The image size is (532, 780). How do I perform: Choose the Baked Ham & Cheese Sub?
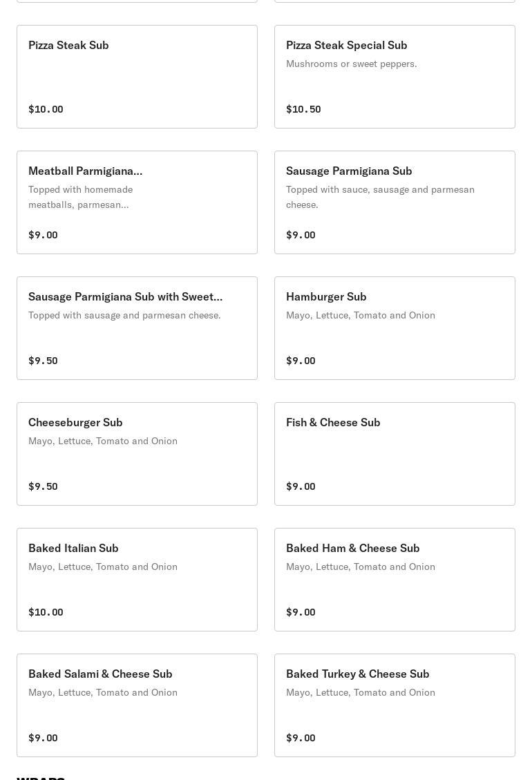(395, 580)
